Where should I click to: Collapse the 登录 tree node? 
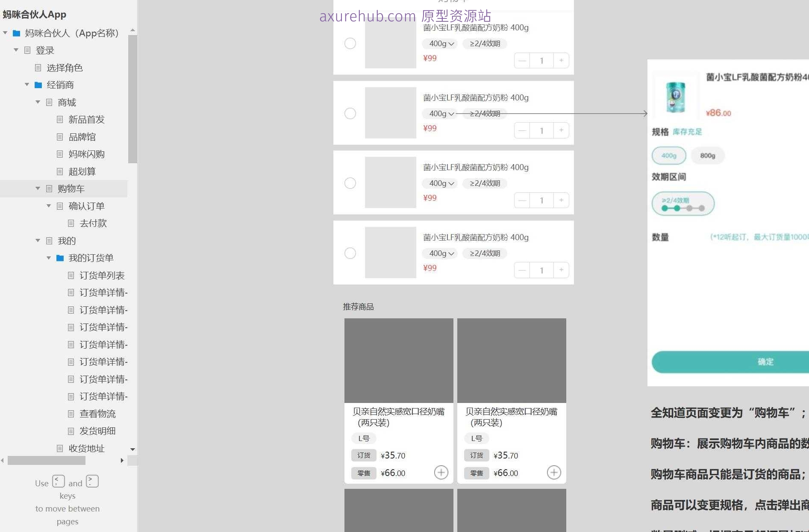(16, 50)
